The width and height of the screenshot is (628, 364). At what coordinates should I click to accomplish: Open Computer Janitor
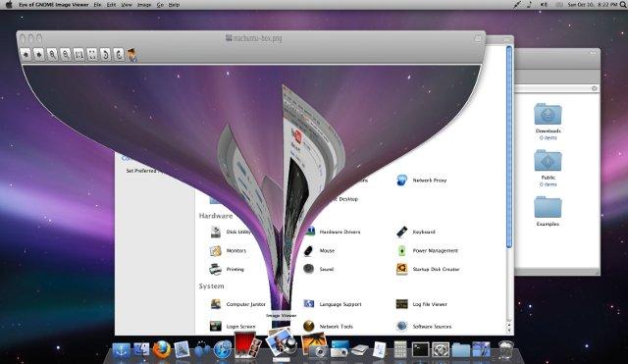(237, 304)
